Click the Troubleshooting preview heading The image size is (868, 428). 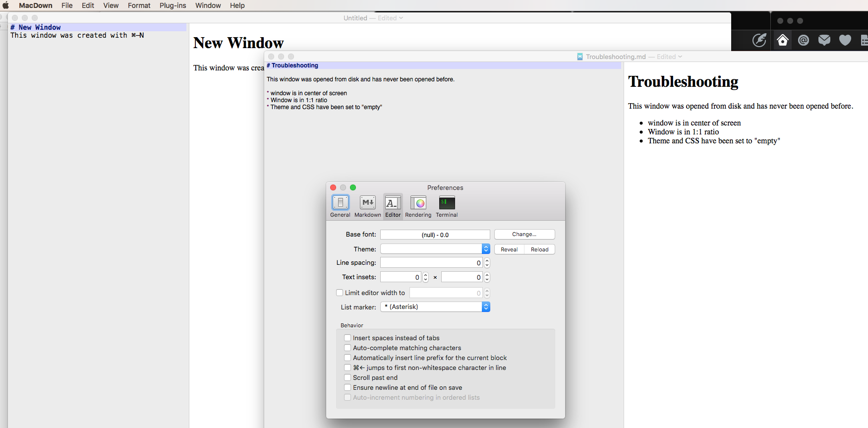click(x=683, y=81)
